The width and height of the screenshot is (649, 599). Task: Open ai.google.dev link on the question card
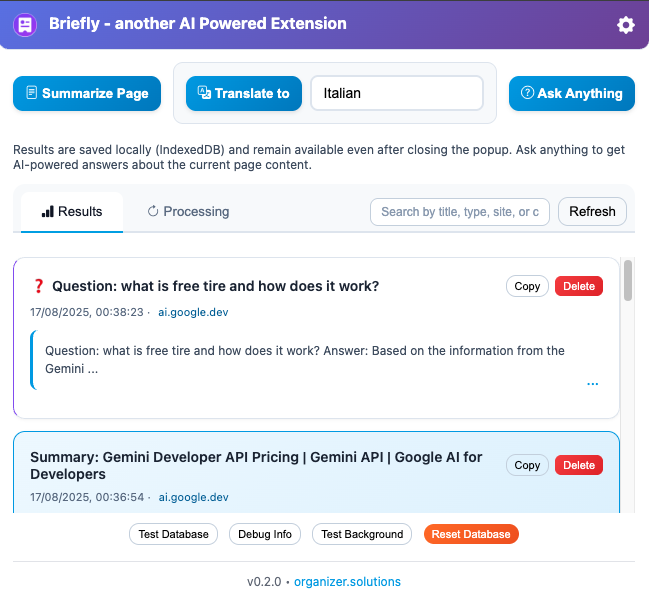(x=193, y=312)
